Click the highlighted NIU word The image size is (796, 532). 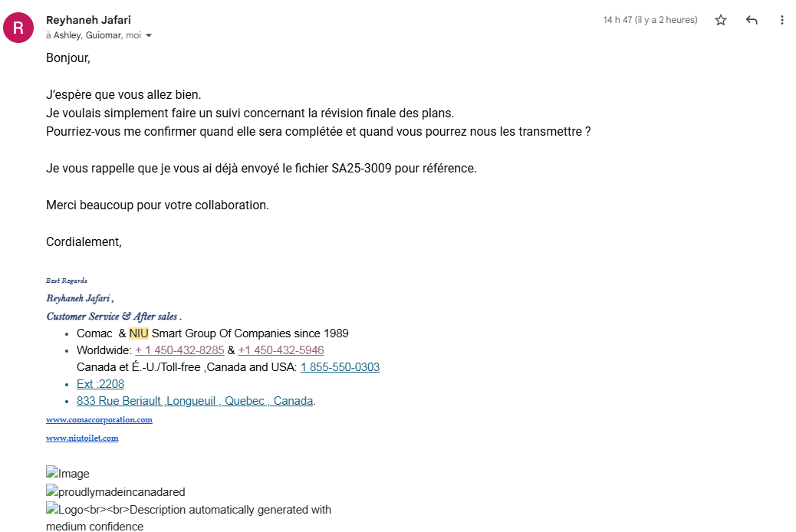[x=139, y=333]
